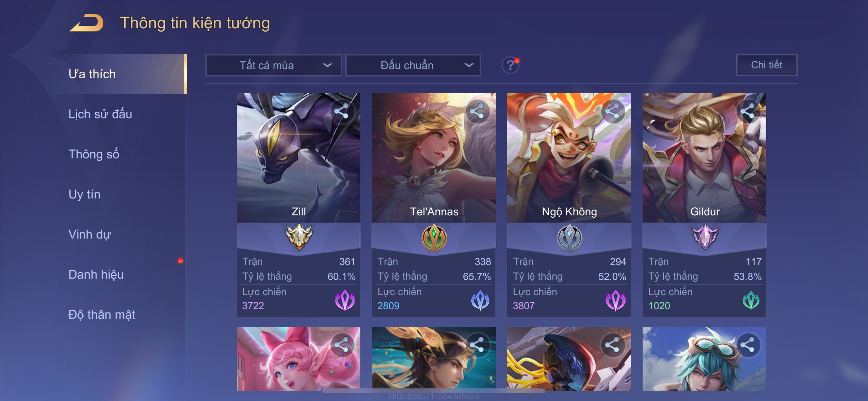
Task: Expand the Tất cả mùa dropdown
Action: coord(274,65)
